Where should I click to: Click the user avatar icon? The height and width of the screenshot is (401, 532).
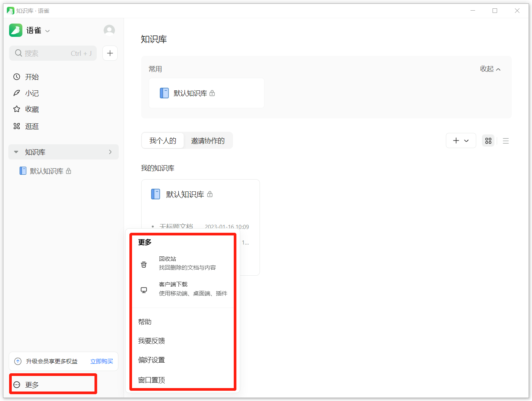pyautogui.click(x=109, y=30)
